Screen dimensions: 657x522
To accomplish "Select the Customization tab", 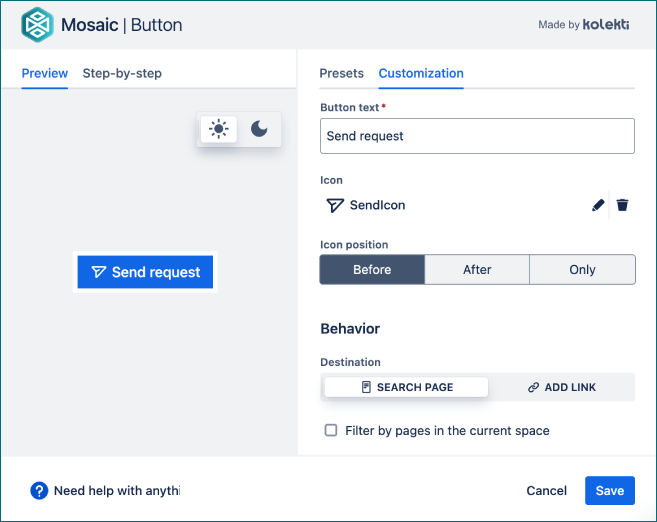I will pos(421,73).
